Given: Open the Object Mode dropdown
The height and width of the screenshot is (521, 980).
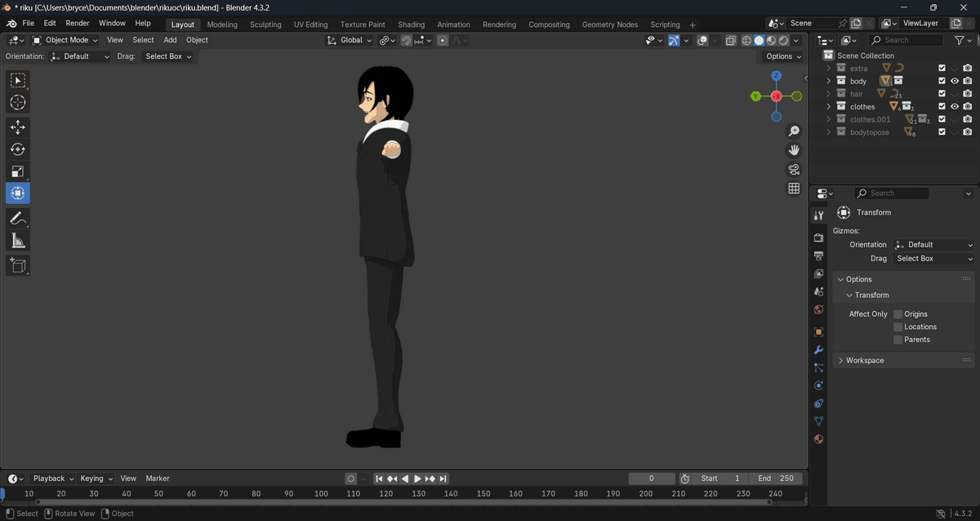Looking at the screenshot, I should (65, 40).
